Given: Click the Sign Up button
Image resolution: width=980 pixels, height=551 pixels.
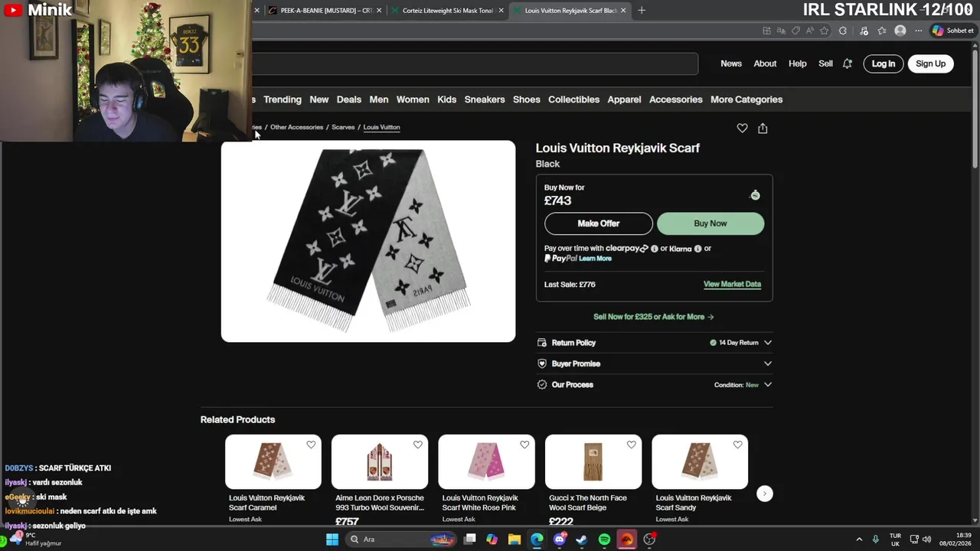Looking at the screenshot, I should 930,64.
